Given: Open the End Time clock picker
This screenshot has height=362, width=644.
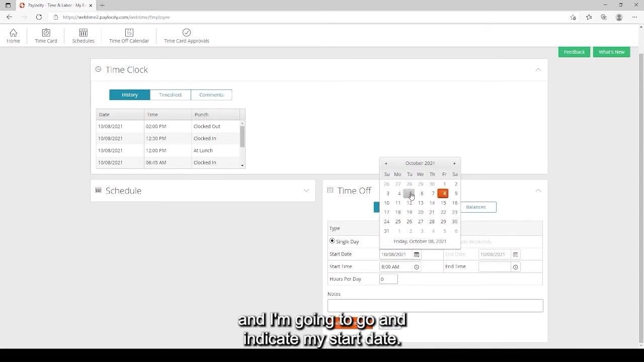Looking at the screenshot, I should pyautogui.click(x=515, y=267).
